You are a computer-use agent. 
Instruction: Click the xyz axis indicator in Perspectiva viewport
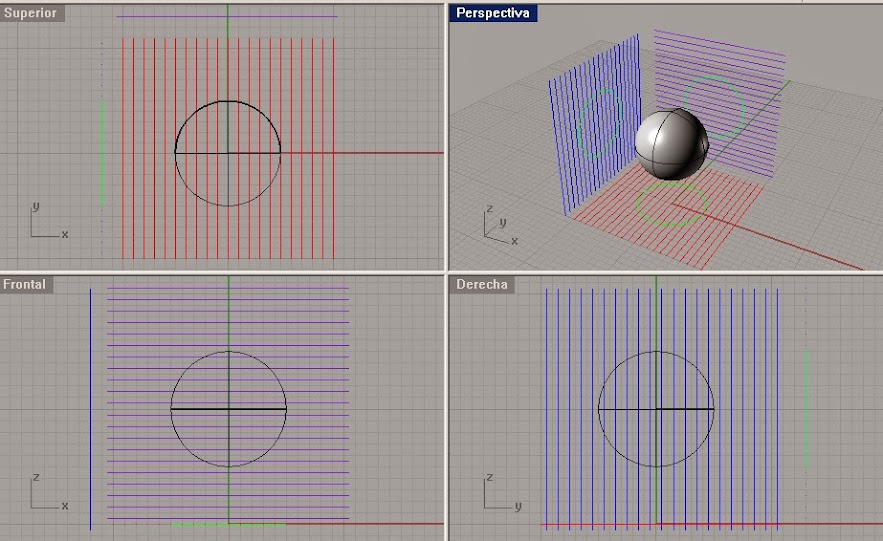click(500, 225)
